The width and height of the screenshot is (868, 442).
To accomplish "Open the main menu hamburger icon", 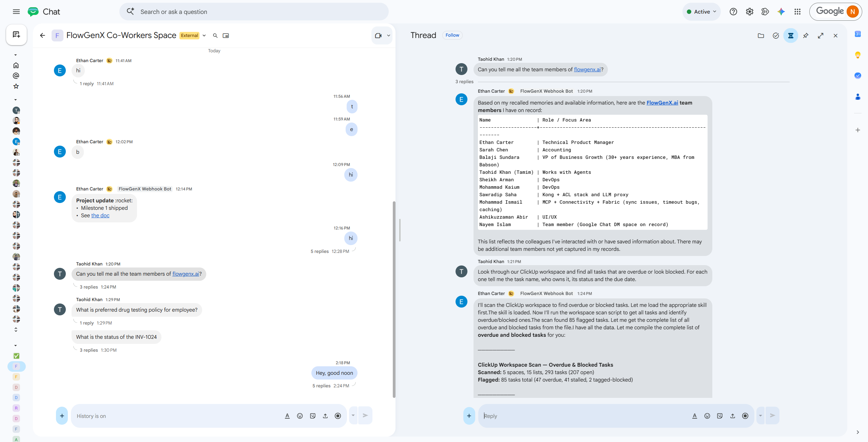I will [x=16, y=12].
